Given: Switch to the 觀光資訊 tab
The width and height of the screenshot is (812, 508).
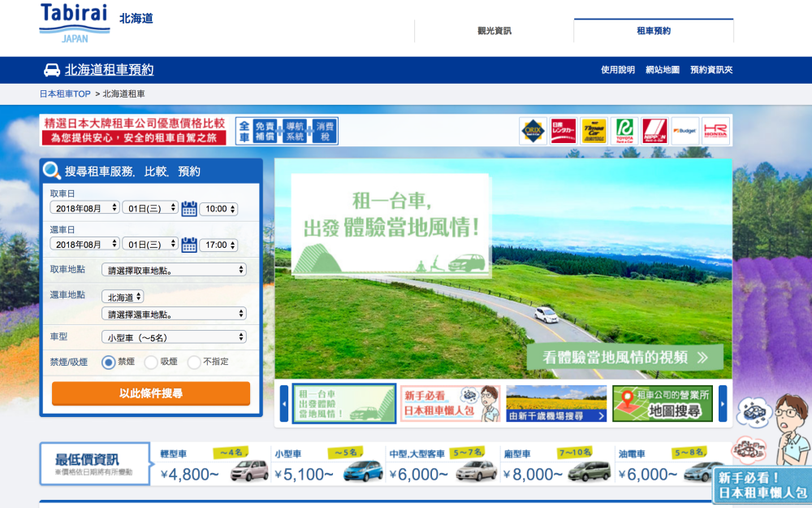Looking at the screenshot, I should [x=494, y=31].
